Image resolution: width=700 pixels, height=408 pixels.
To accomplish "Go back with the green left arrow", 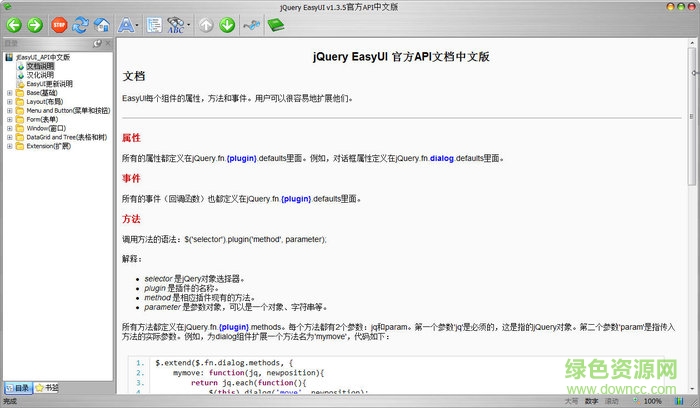I will (x=14, y=25).
